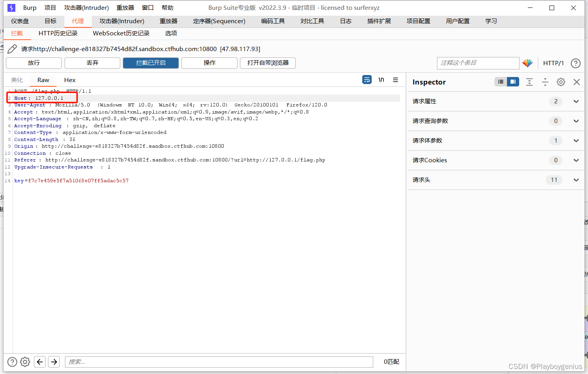The width and height of the screenshot is (588, 374).
Task: Click the 丢弃 drop button
Action: tap(92, 63)
